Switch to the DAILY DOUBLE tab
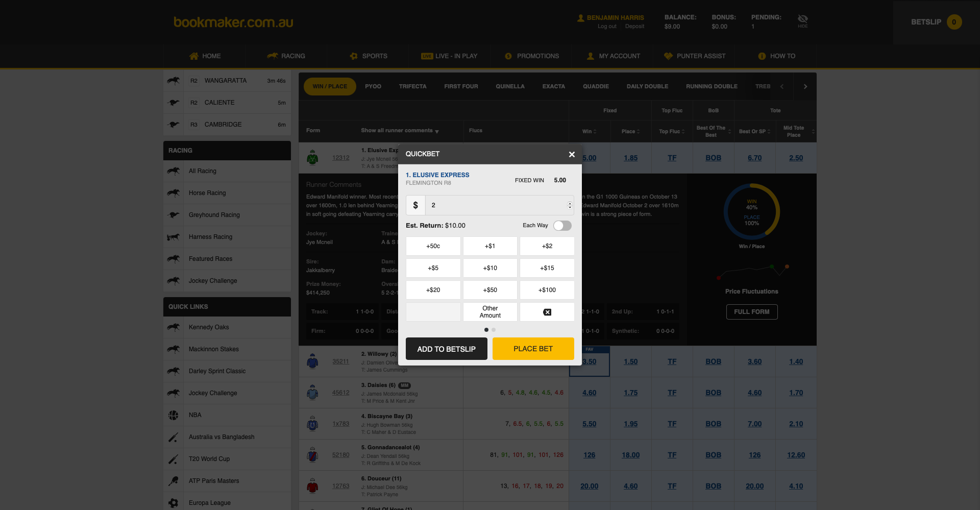Screen dimensions: 980x510 tap(647, 86)
